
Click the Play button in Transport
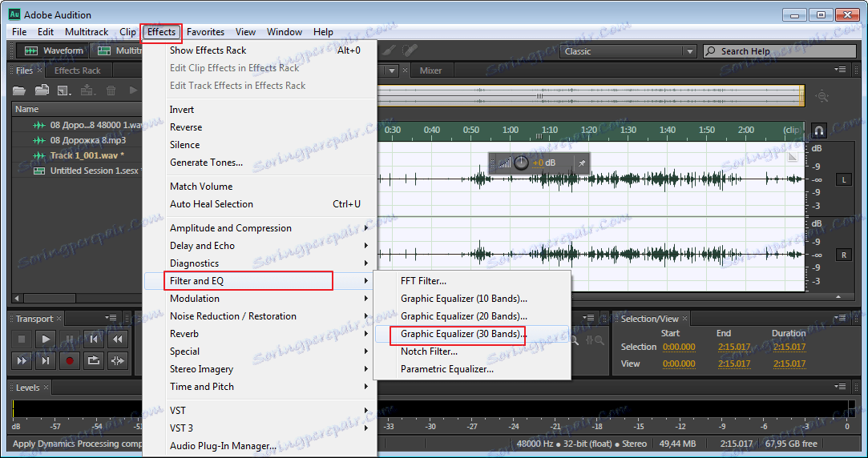(x=46, y=339)
